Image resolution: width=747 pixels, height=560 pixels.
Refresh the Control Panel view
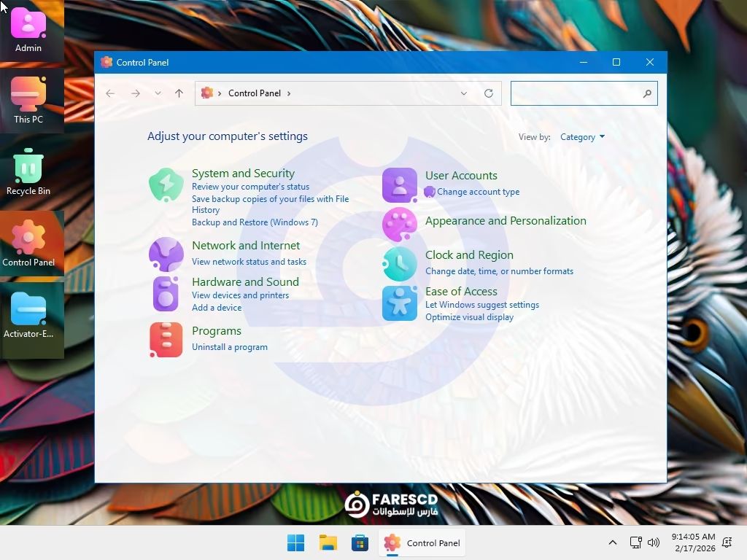tap(489, 93)
